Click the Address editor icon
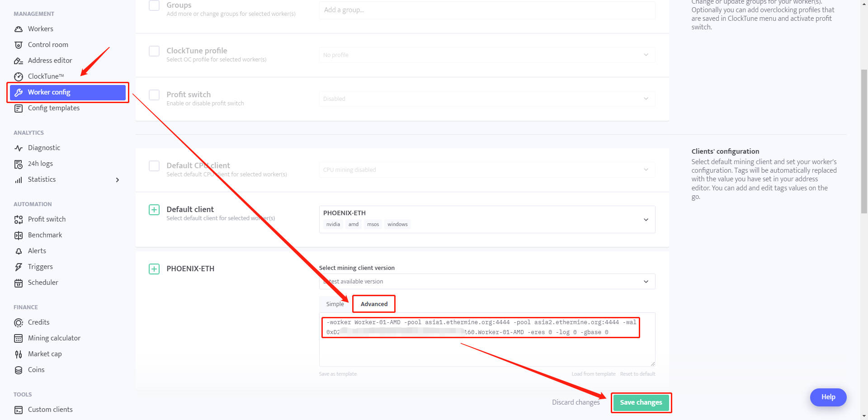 pos(19,61)
